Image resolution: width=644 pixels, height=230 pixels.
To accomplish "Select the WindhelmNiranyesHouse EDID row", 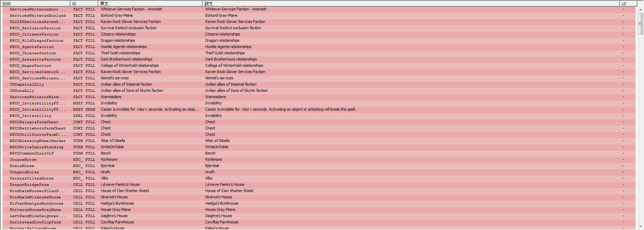I will (x=319, y=197).
